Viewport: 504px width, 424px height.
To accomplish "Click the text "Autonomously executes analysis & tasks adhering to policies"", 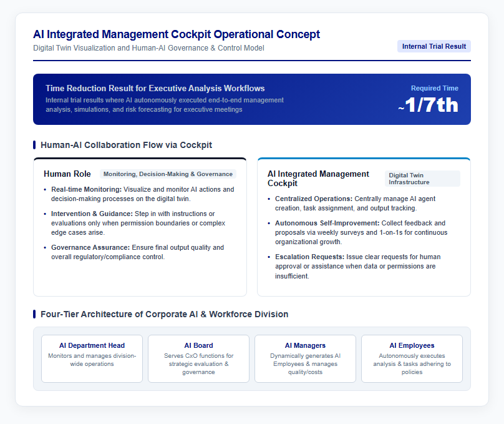I will pyautogui.click(x=412, y=364).
